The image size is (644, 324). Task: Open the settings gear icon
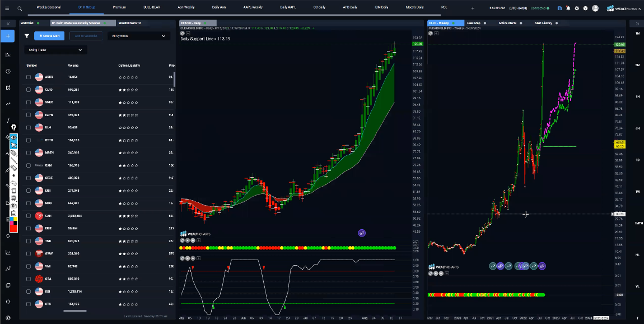click(577, 8)
